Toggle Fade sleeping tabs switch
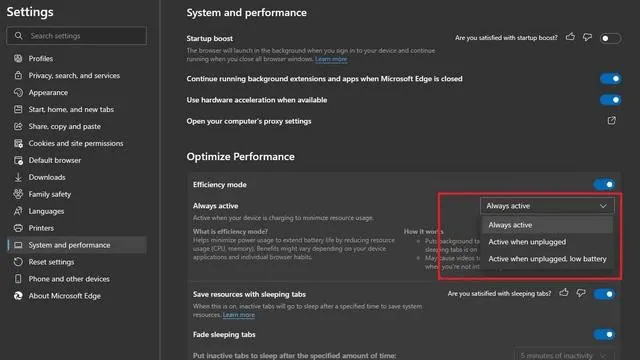 pos(604,335)
